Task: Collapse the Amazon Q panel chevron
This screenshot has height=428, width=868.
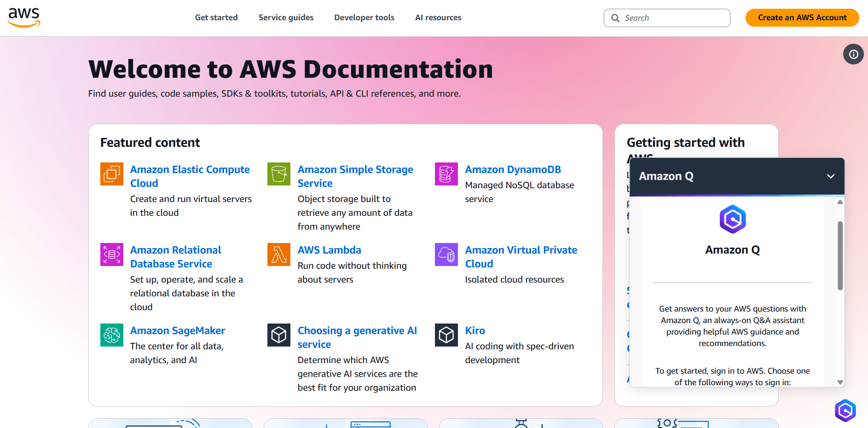Action: click(831, 176)
